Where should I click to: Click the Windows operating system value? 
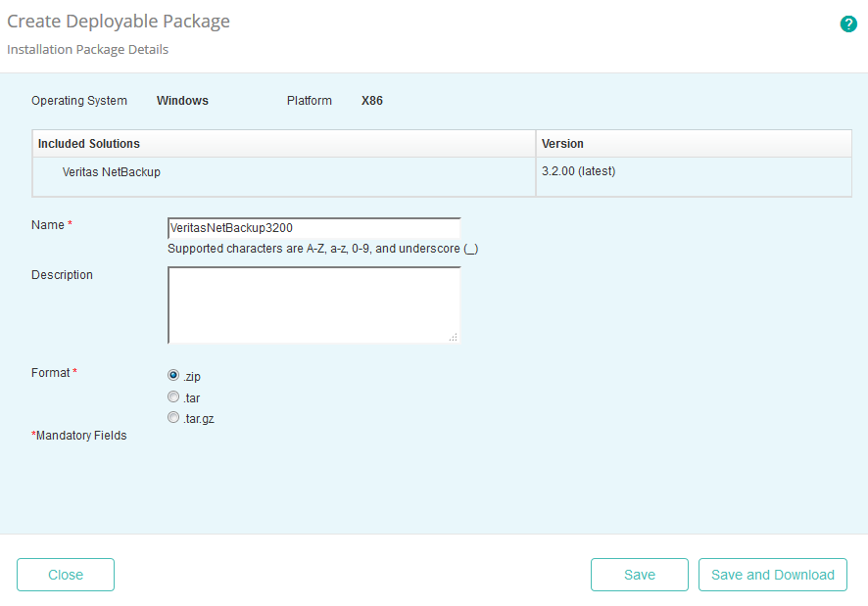[182, 101]
